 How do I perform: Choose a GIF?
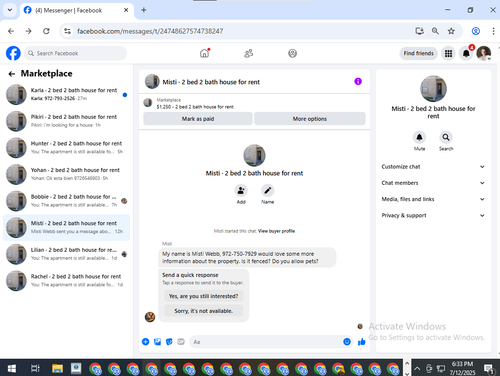pyautogui.click(x=181, y=342)
